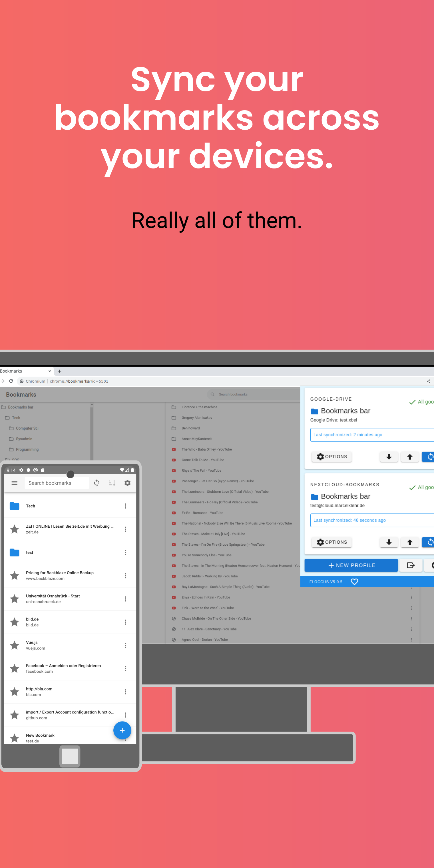This screenshot has height=868, width=434.
Task: Open more options for Tech folder
Action: coord(125,506)
